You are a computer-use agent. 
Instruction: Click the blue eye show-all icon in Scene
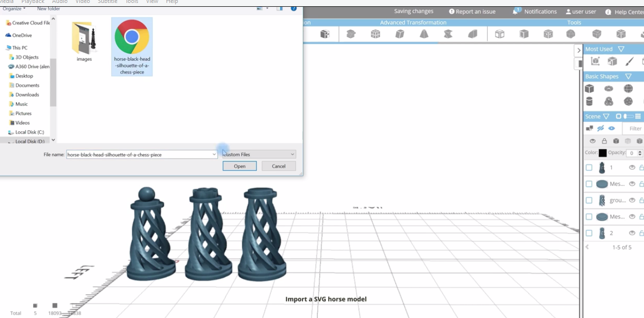tap(612, 128)
